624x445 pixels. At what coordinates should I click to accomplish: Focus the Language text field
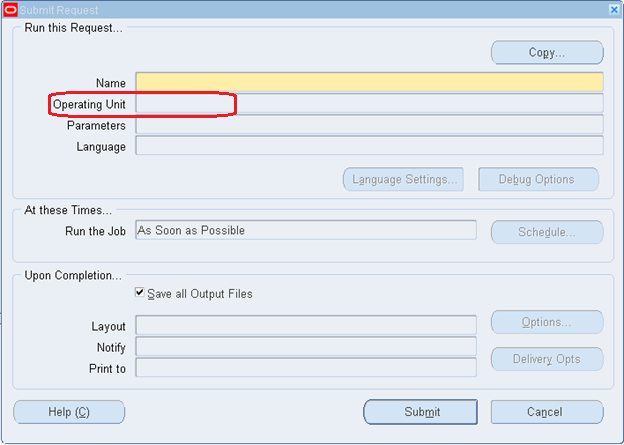coord(369,146)
